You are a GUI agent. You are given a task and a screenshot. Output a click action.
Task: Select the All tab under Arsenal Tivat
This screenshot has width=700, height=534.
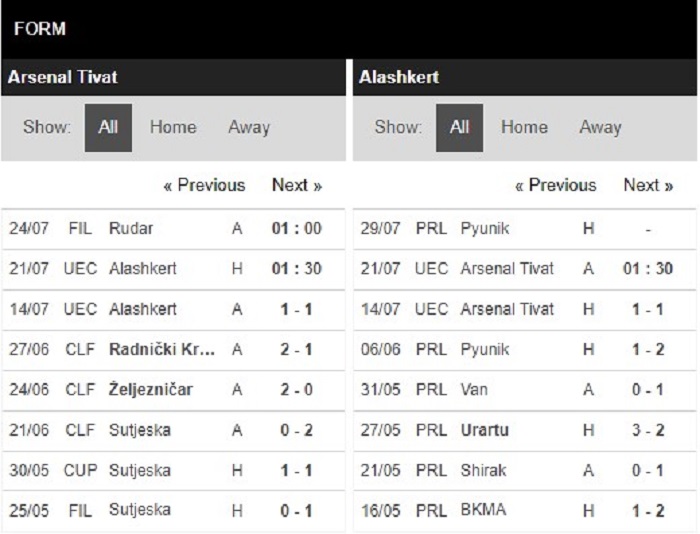coord(108,128)
